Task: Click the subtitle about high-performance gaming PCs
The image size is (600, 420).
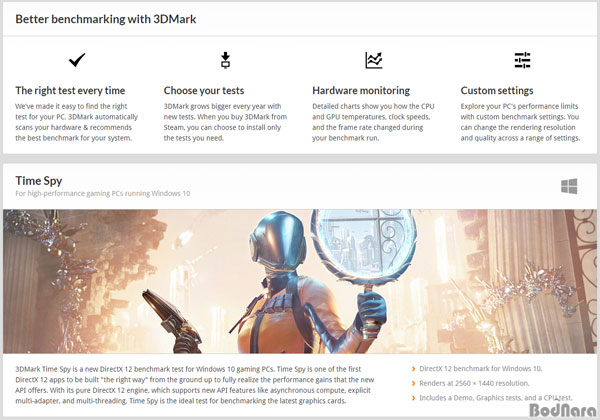Action: [x=103, y=194]
